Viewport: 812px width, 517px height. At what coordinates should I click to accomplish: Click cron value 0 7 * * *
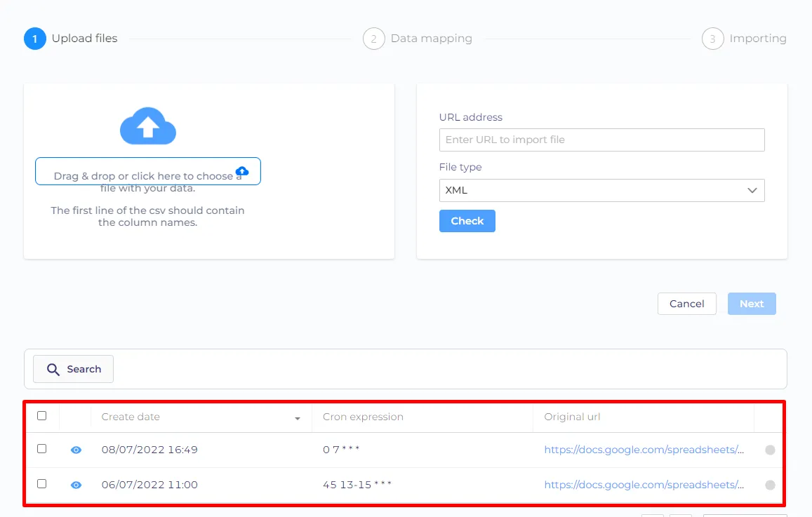click(x=341, y=450)
